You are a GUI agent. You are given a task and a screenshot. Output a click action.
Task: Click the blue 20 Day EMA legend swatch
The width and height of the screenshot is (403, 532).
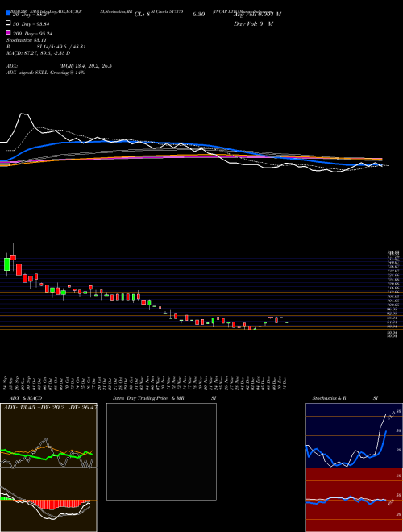(x=8, y=13)
